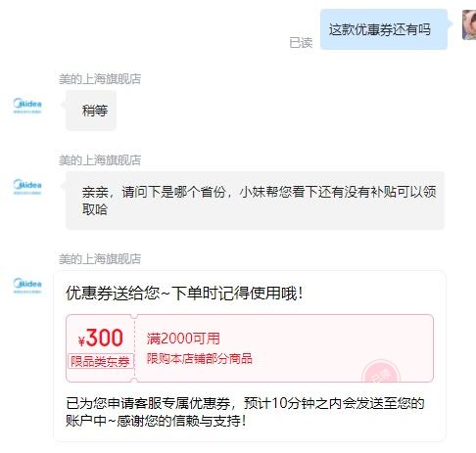Screen dimensions: 476x453
Task: Click Midea avatar beside the coupon card
Action: 27,286
